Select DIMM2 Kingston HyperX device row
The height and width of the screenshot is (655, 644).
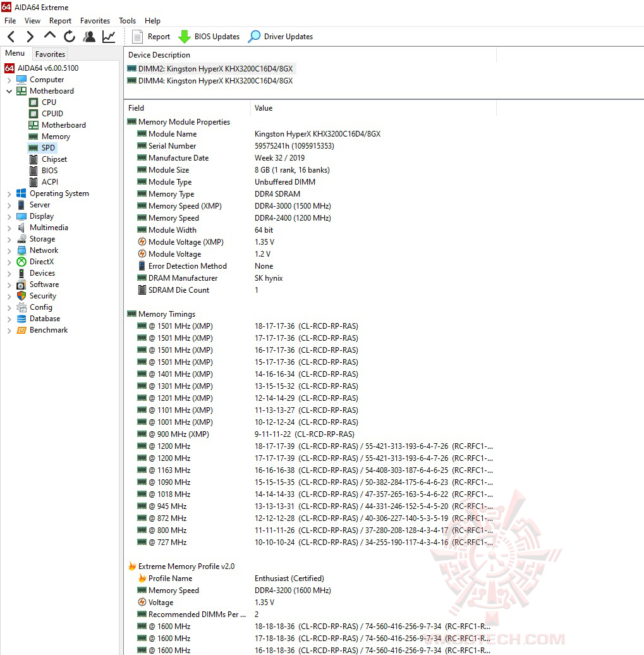210,68
